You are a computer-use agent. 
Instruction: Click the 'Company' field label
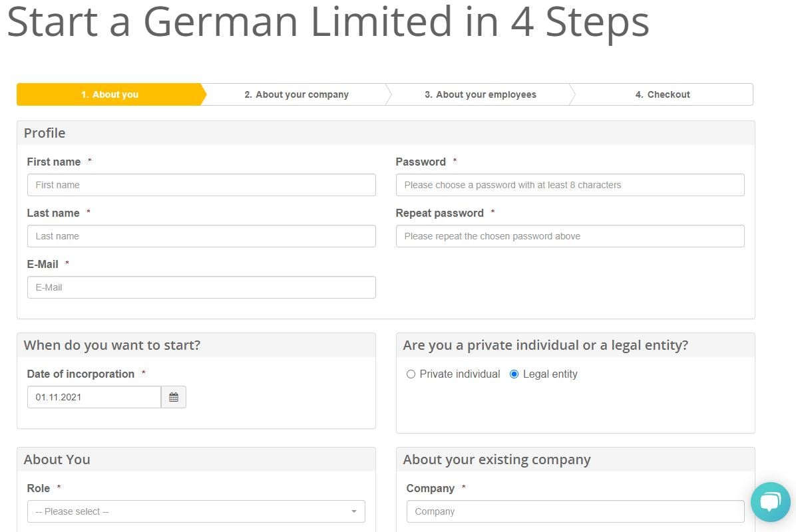point(431,488)
